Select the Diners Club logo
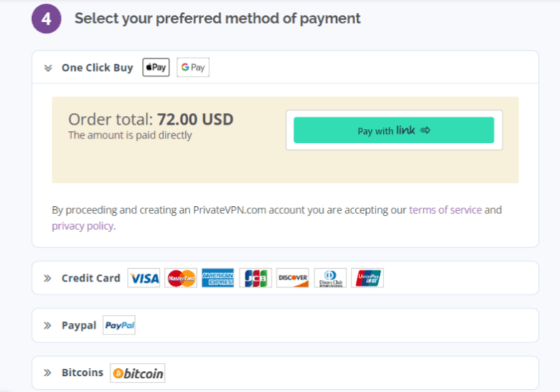The width and height of the screenshot is (560, 392). coord(330,278)
